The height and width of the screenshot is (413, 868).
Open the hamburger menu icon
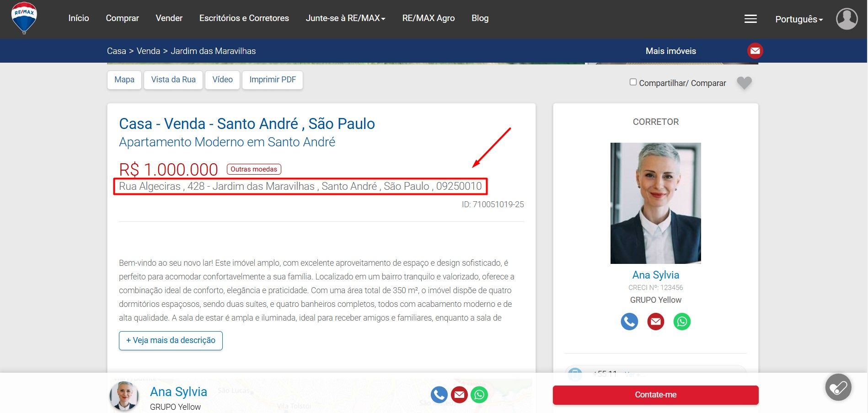[x=750, y=19]
